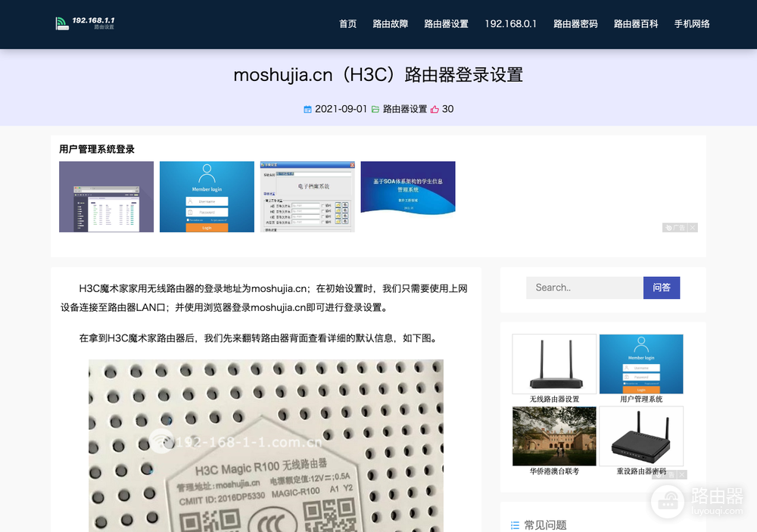Viewport: 757px width, 532px height.
Task: Open the 华侨港澳台联考 sidebar ad image
Action: click(x=554, y=436)
